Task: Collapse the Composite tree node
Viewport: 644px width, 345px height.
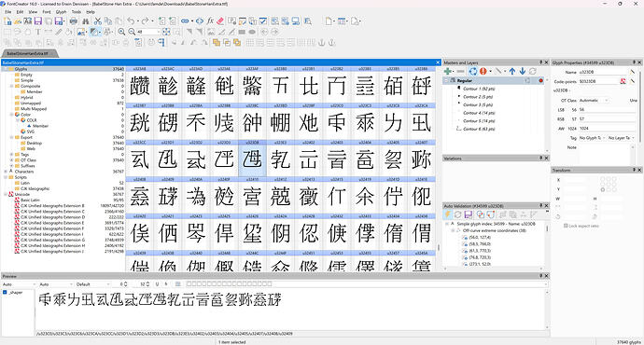Action: click(x=11, y=86)
